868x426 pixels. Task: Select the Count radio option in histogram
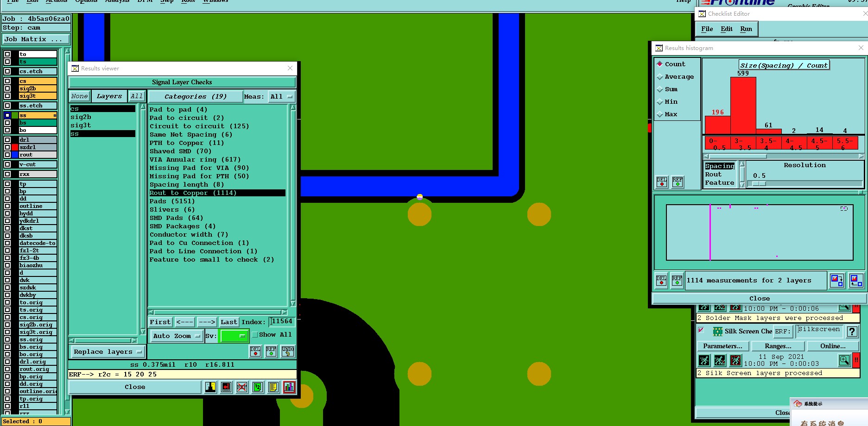[x=660, y=64]
